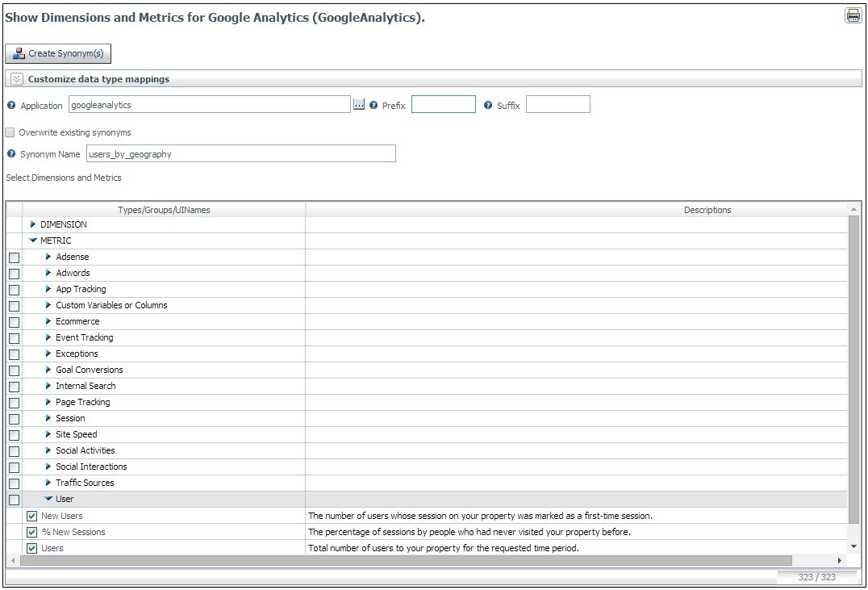Expand the Event Tracking group
The width and height of the screenshot is (868, 590).
pos(48,337)
